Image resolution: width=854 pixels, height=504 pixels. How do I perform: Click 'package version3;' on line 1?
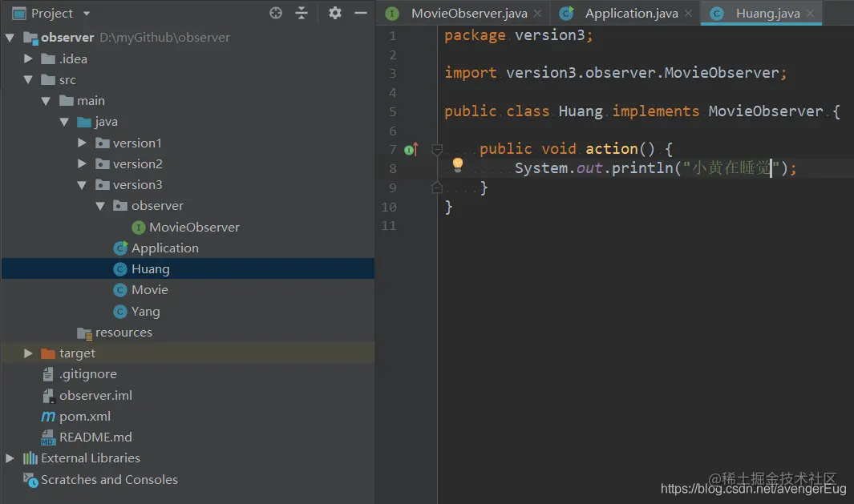[518, 35]
